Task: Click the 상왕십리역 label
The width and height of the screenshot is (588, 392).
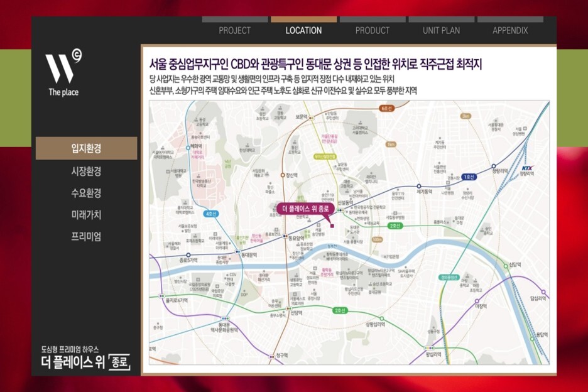Action: [x=376, y=325]
